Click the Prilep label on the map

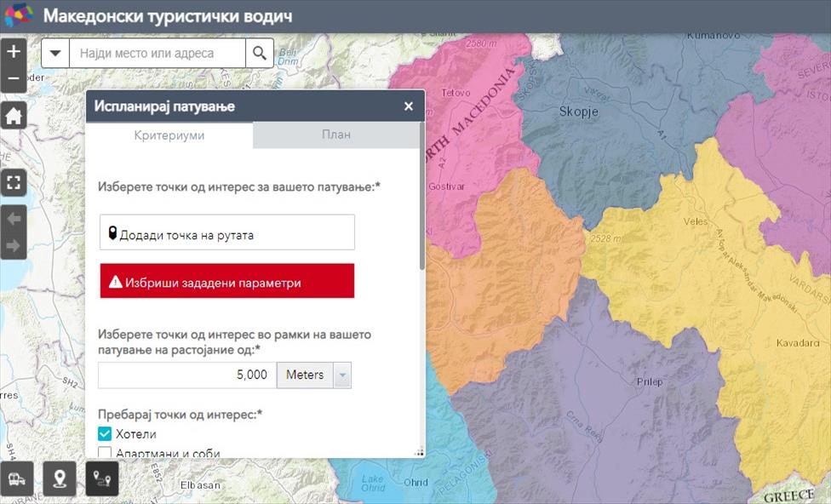(x=650, y=381)
